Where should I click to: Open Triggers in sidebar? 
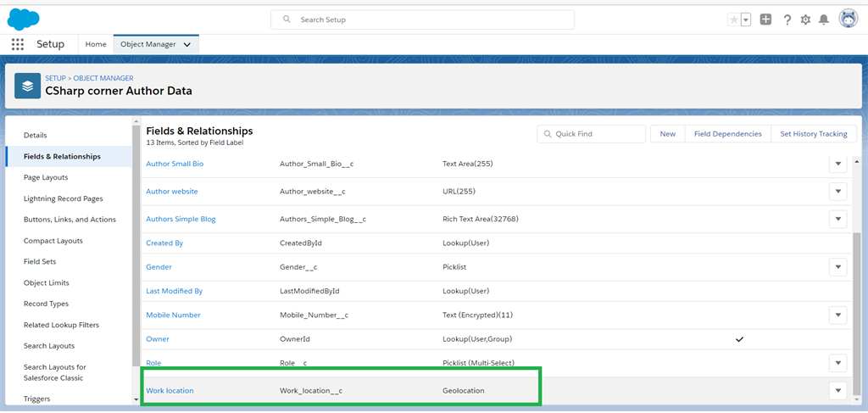tap(37, 399)
